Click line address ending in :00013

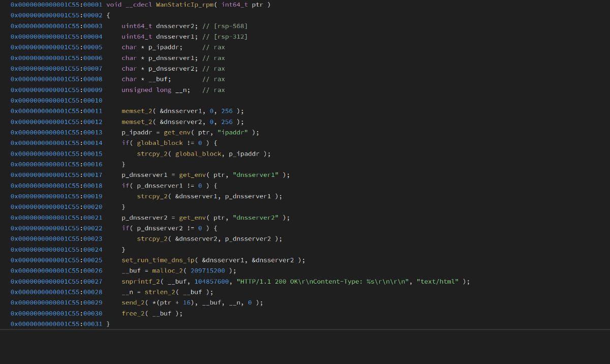tap(56, 133)
